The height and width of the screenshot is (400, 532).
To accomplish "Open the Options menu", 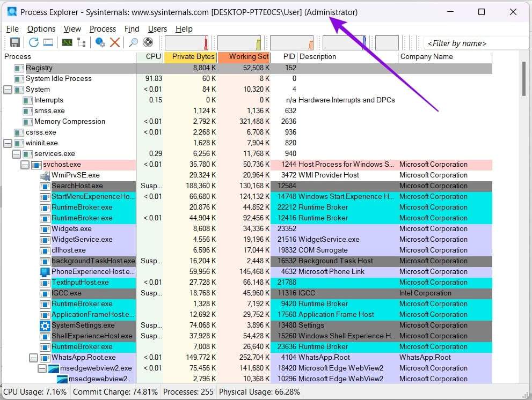I will 41,29.
